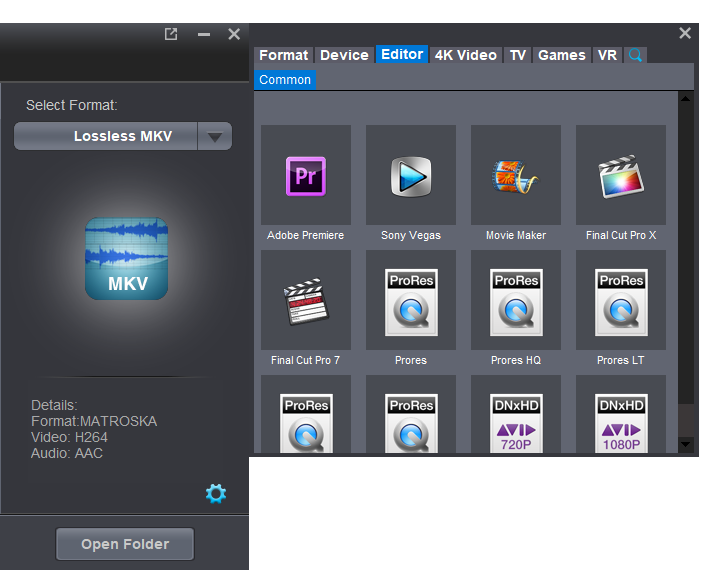Viewport: 710px width, 588px height.
Task: Choose the Final Cut Pro 7 preset
Action: click(306, 300)
